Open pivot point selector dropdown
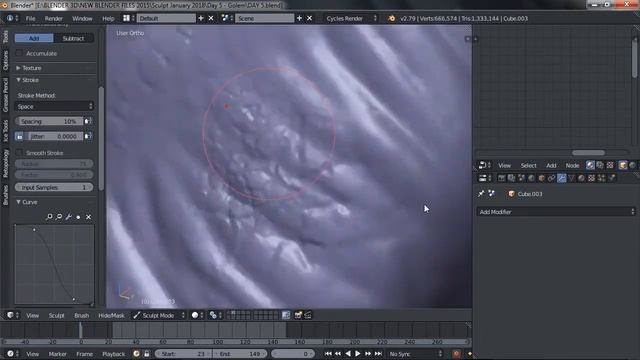The image size is (640, 360). point(215,315)
